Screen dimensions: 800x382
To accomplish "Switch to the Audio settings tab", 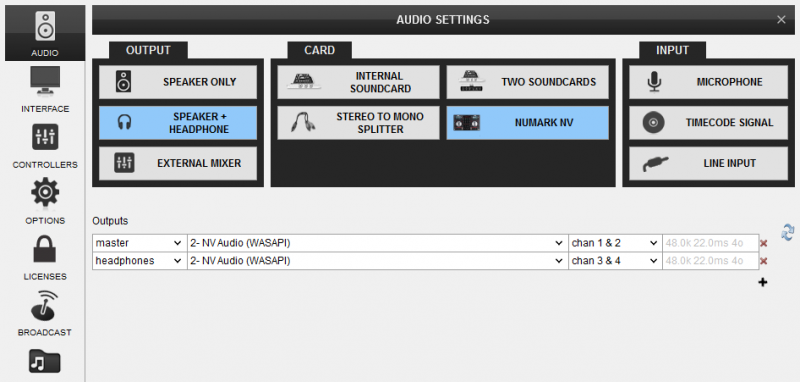I will point(45,33).
